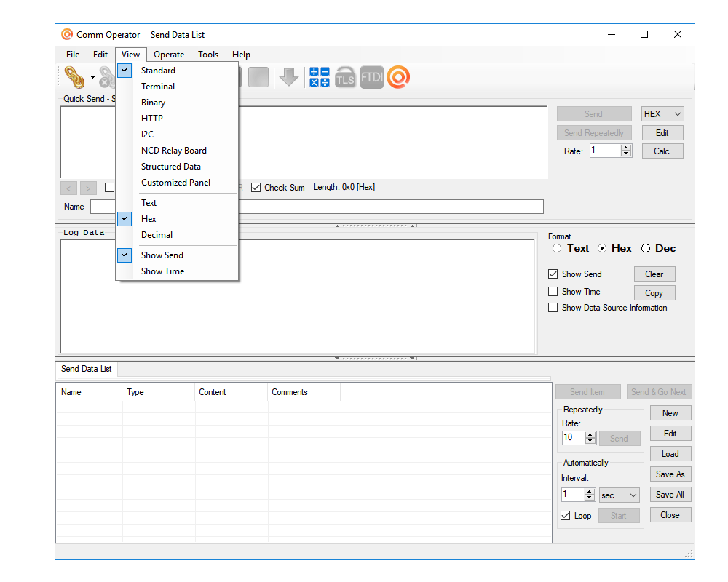728x582 pixels.
Task: Click into the Log Data text area
Action: [298, 296]
